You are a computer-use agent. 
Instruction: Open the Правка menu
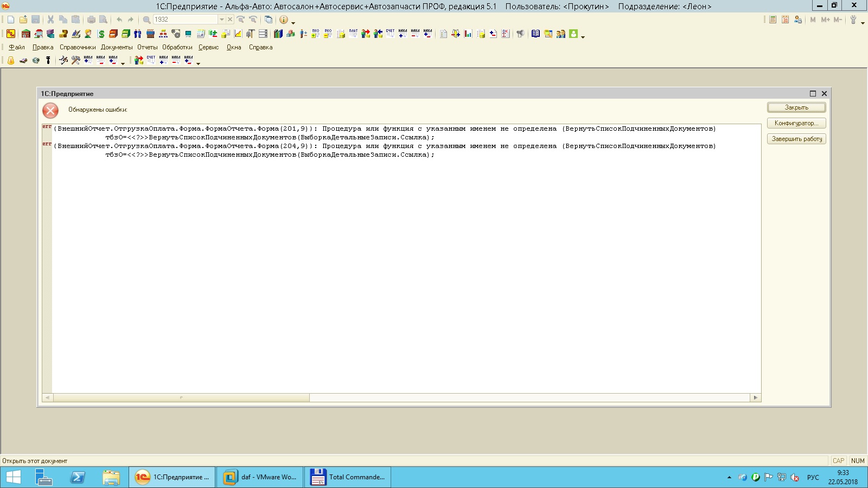click(x=43, y=47)
